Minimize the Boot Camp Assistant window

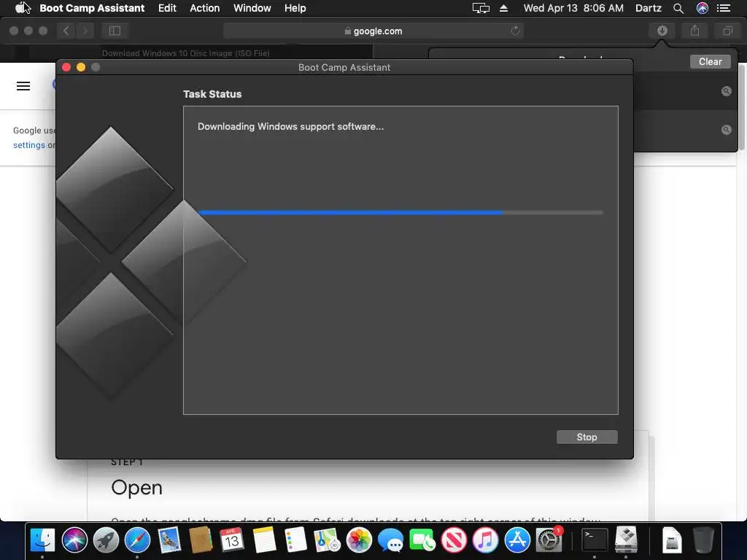81,67
